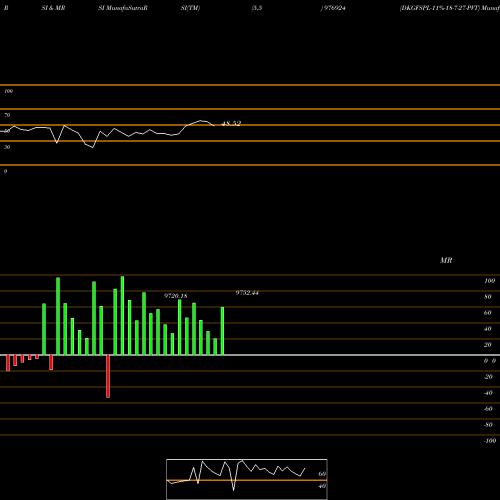Image resolution: width=500 pixels, height=500 pixels.
Task: Click the 70 level on the RSI axis
Action: pyautogui.click(x=7, y=115)
